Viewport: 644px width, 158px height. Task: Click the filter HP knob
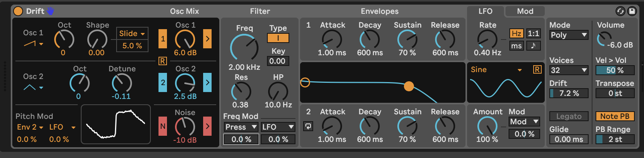pos(278,92)
